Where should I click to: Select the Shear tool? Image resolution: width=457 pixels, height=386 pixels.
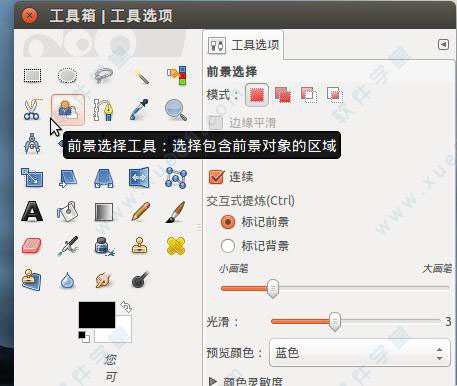pyautogui.click(x=68, y=178)
